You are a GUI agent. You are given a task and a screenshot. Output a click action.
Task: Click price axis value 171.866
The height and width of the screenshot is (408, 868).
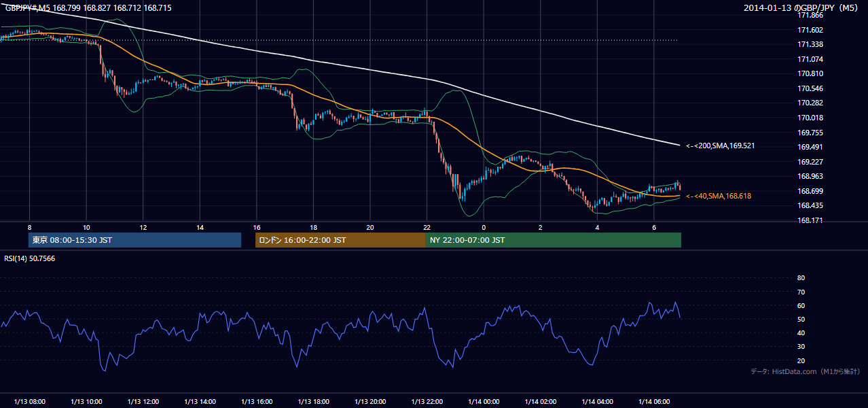tap(810, 15)
